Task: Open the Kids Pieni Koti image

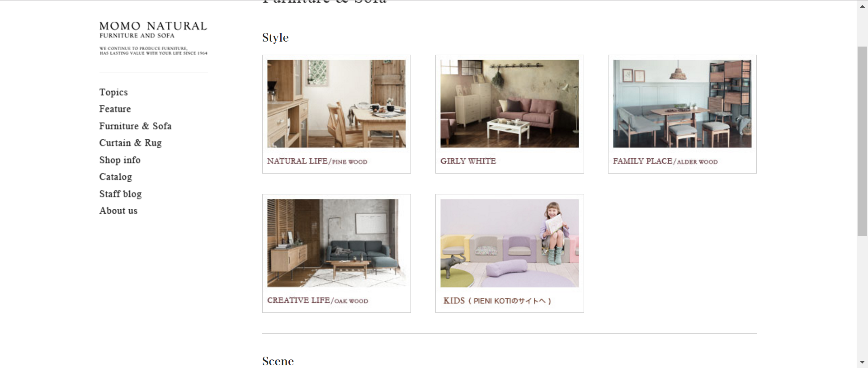Action: [x=509, y=243]
